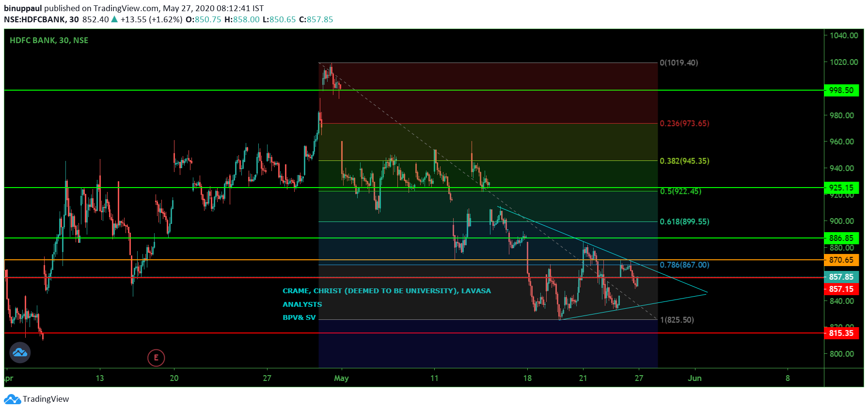Click the red 857.15 price label
Viewport: 868px width, 411px height.
841,289
